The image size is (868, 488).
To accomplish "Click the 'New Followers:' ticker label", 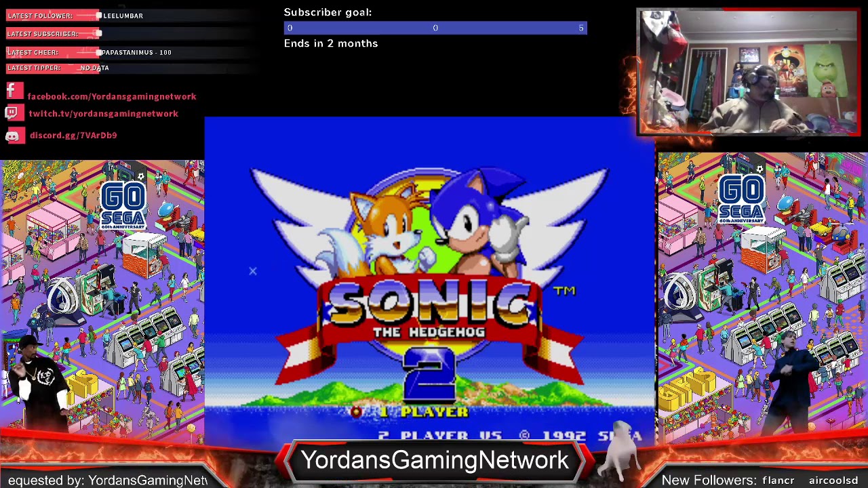I will (709, 481).
